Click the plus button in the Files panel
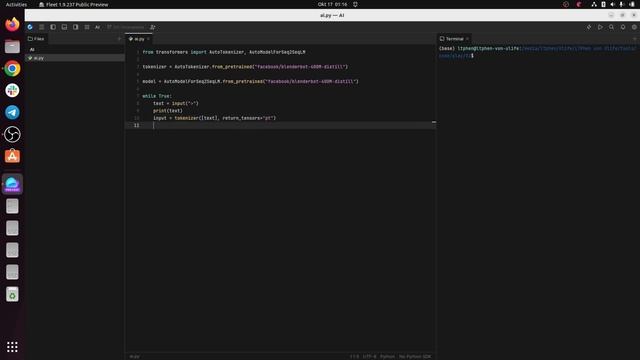The image size is (640, 360). [119, 39]
